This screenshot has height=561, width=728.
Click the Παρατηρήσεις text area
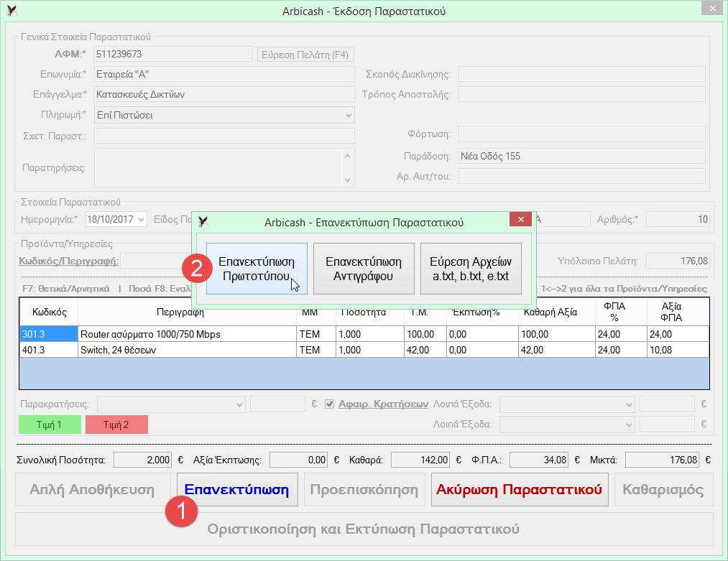tap(218, 167)
